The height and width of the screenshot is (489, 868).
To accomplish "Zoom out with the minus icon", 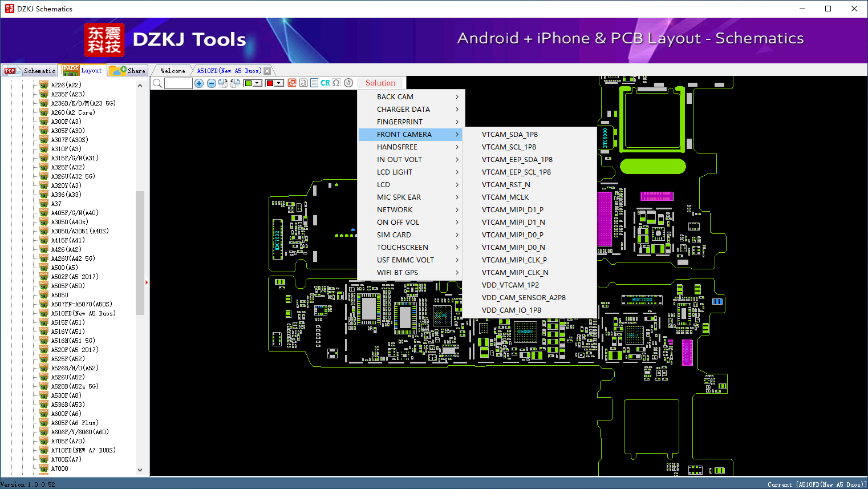I will 212,83.
